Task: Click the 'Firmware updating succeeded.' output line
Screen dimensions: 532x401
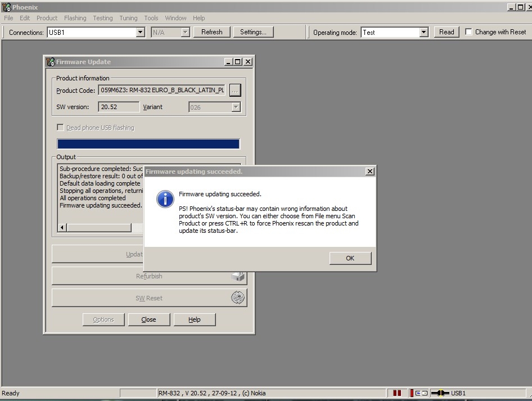Action: click(101, 205)
